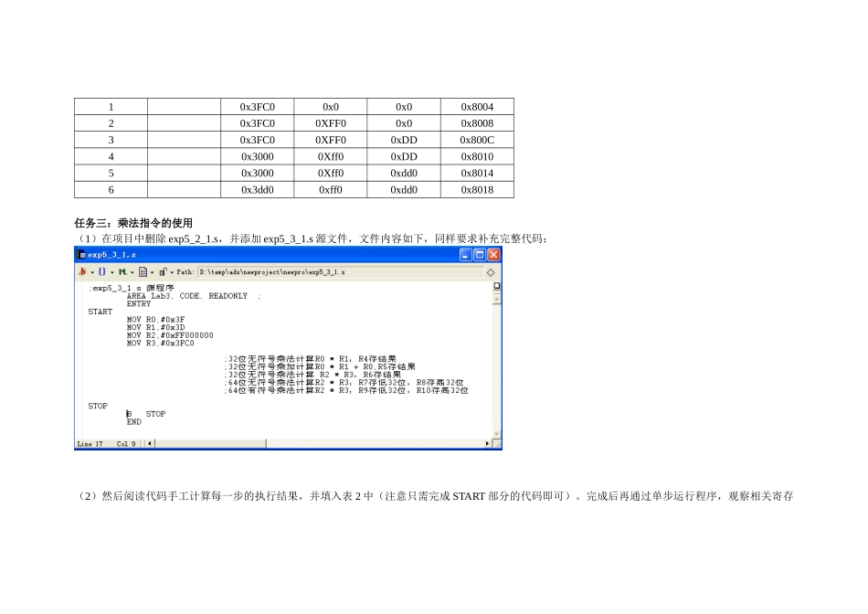Click the MOV R3,#0x3FC0 line

coord(161,344)
